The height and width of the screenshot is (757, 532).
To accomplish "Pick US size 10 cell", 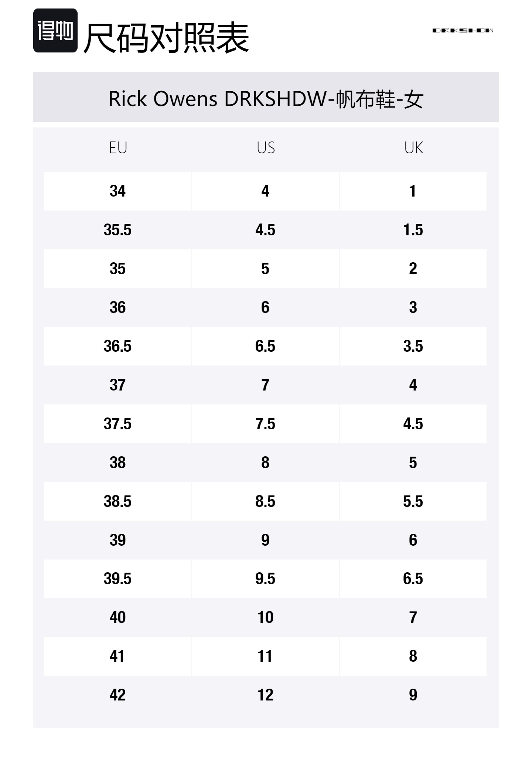I will (265, 617).
